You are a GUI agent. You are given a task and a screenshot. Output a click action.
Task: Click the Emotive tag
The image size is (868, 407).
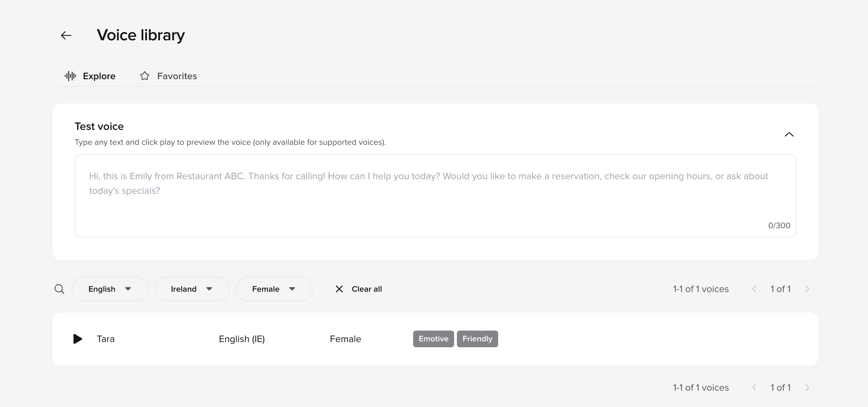tap(433, 339)
